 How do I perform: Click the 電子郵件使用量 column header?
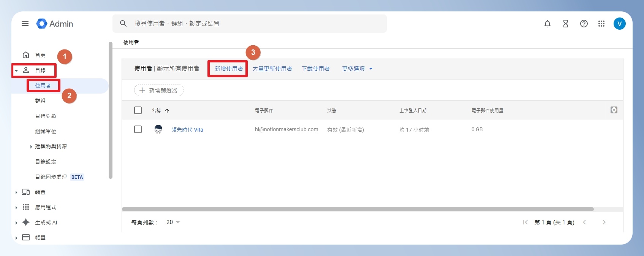487,111
